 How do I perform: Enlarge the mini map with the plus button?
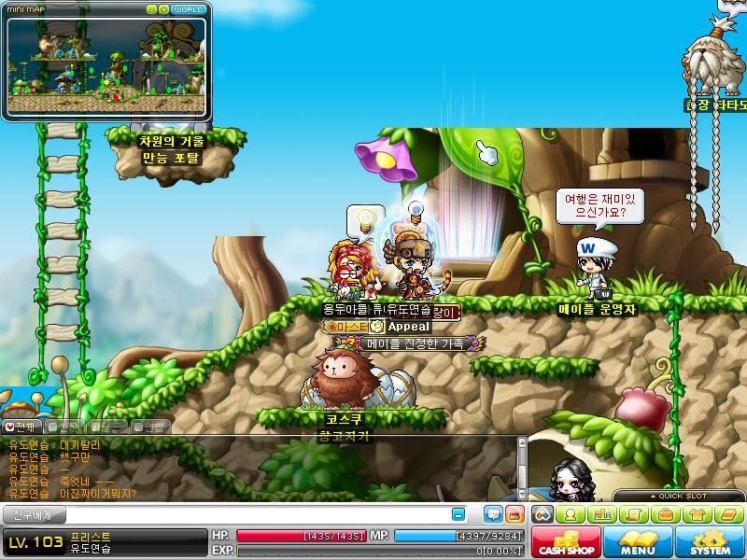[163, 9]
